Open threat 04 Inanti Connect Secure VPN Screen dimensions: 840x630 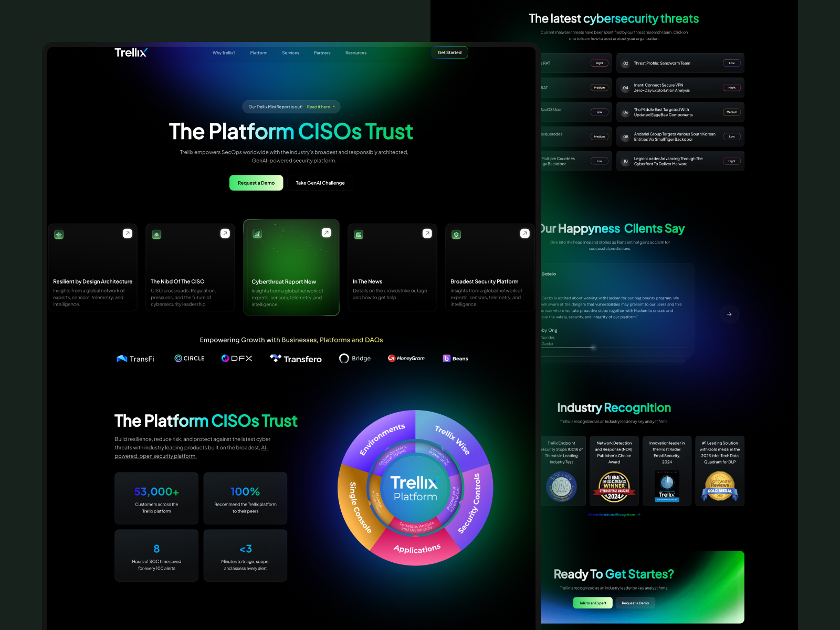click(x=680, y=88)
